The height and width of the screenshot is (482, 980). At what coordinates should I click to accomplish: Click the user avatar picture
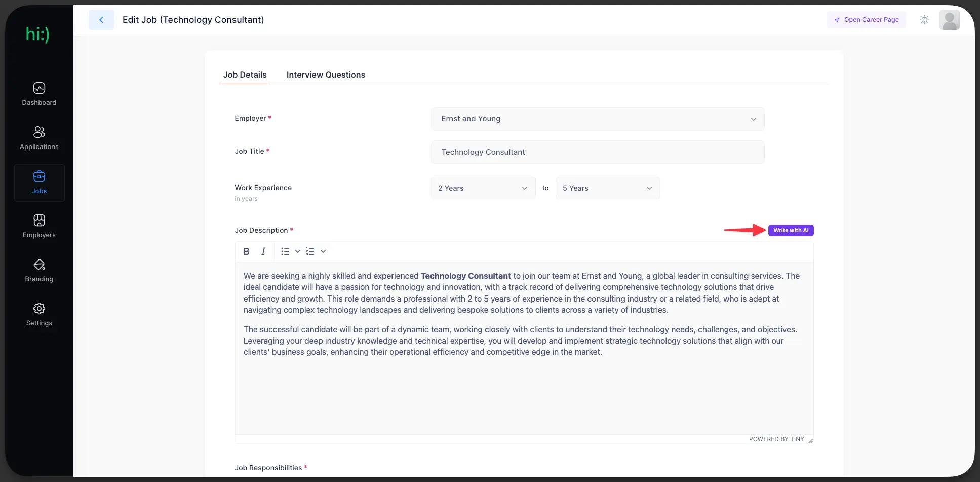(949, 20)
